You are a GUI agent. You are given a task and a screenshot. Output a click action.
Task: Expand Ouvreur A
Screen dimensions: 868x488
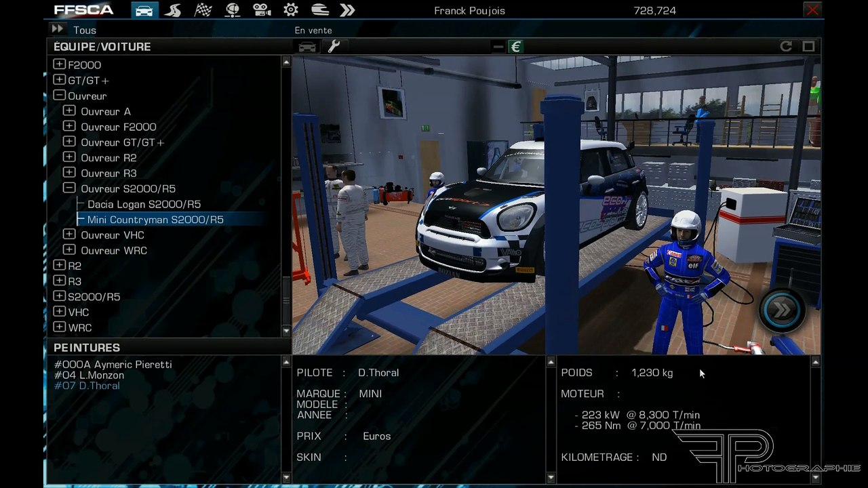pyautogui.click(x=69, y=110)
